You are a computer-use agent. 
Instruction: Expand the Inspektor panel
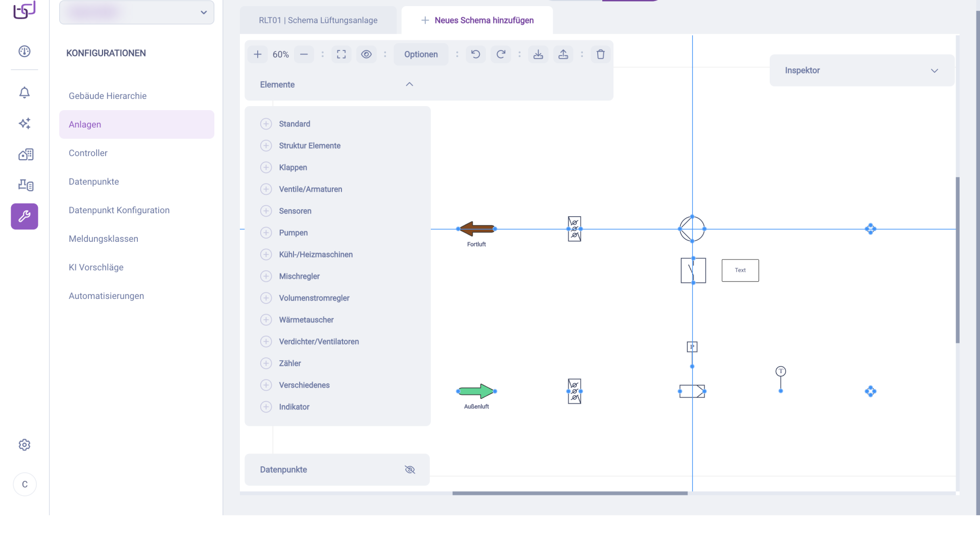tap(934, 70)
